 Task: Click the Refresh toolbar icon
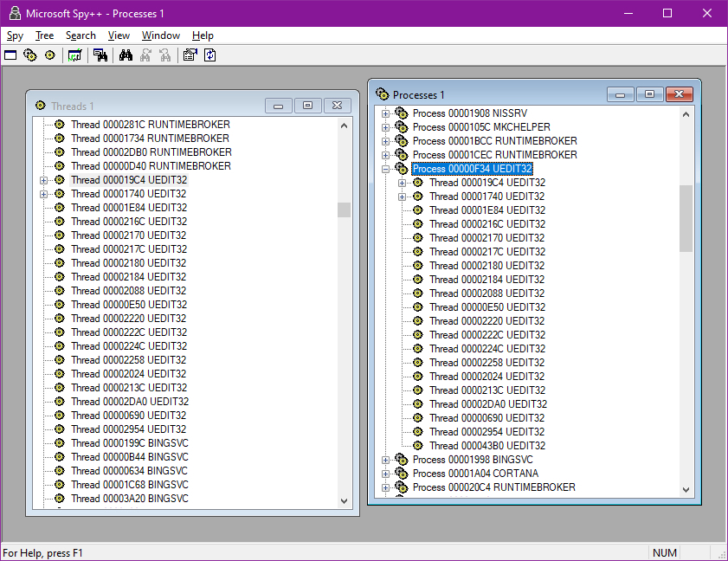click(x=209, y=55)
